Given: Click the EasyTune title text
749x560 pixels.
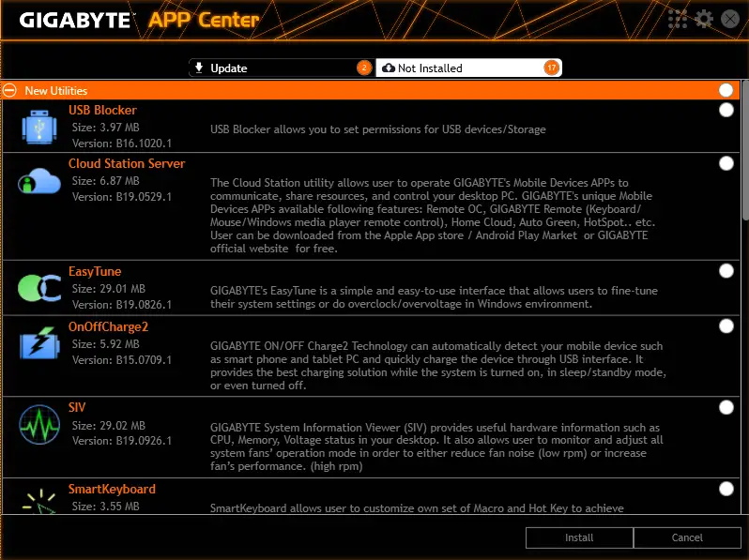Looking at the screenshot, I should pyautogui.click(x=95, y=272).
